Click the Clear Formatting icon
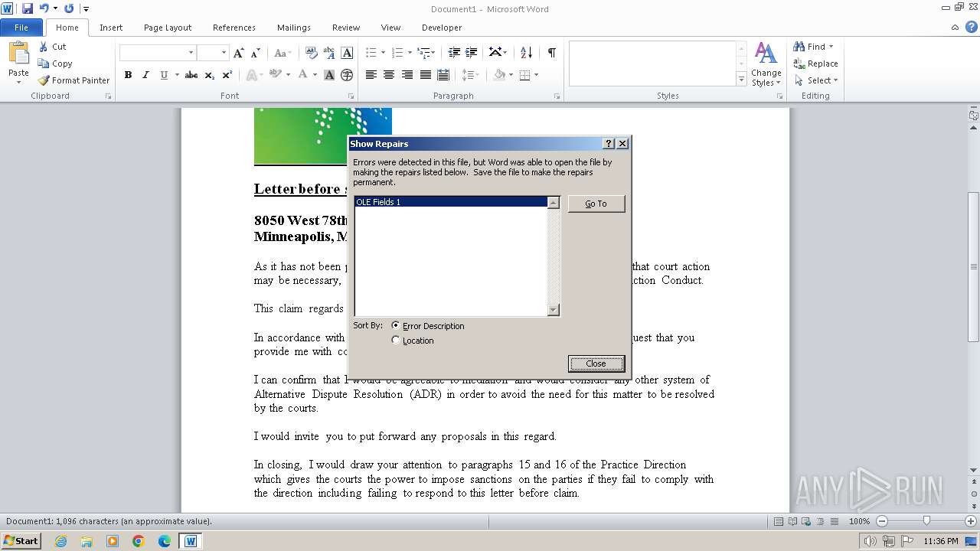This screenshot has width=980, height=551. pyautogui.click(x=311, y=53)
